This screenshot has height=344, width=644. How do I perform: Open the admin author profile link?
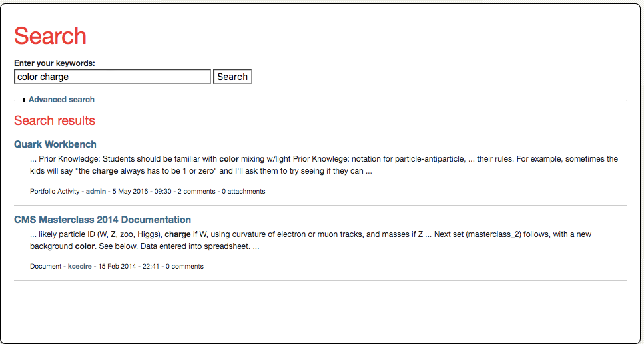click(x=96, y=191)
